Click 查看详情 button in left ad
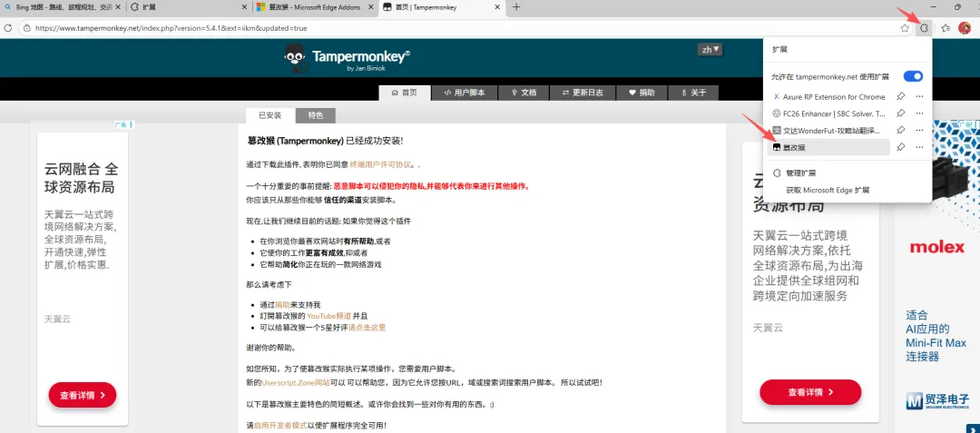 [83, 395]
